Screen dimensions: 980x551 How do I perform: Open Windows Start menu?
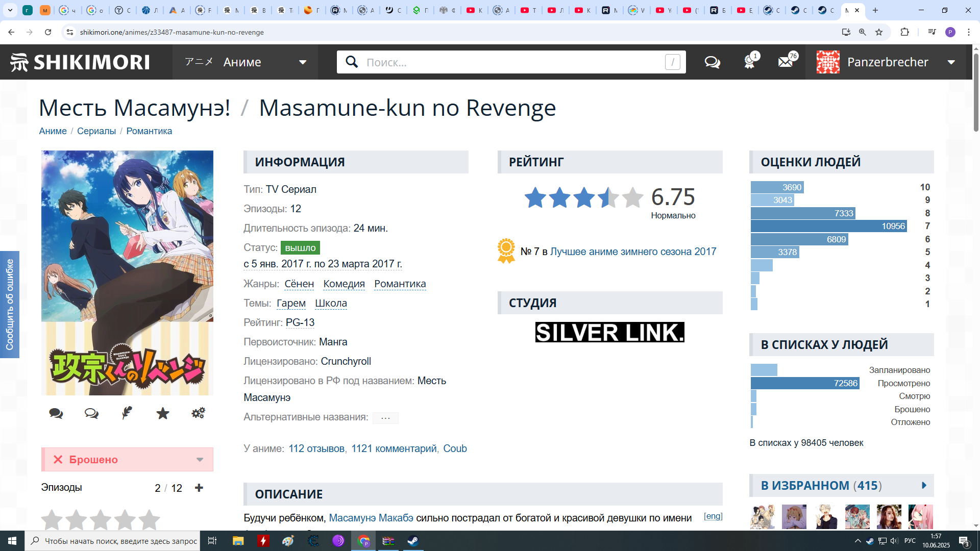point(12,541)
